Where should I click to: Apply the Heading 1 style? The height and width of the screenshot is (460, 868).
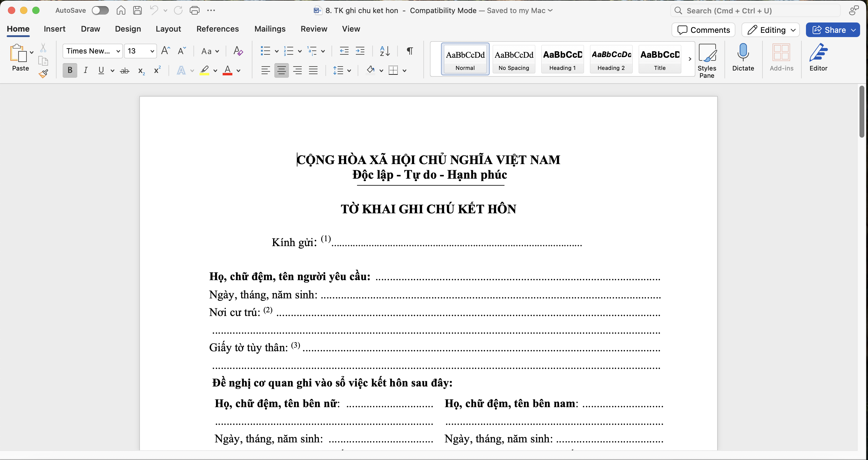562,59
